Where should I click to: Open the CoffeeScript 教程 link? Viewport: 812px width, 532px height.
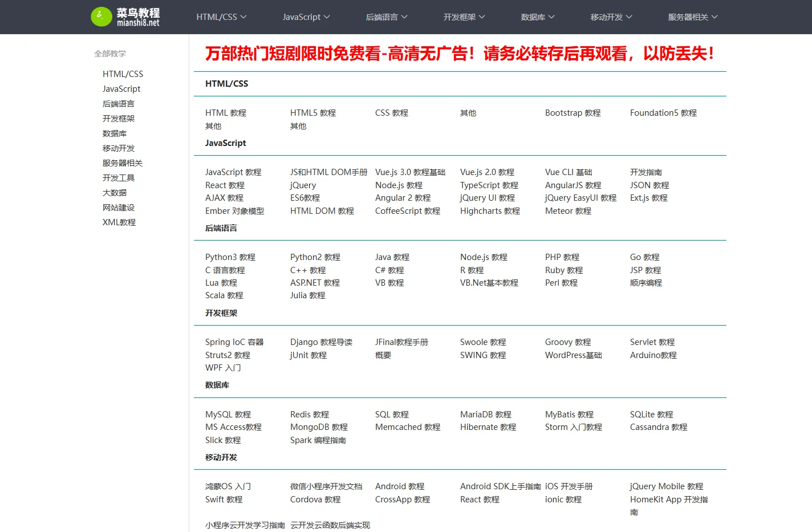(x=408, y=211)
